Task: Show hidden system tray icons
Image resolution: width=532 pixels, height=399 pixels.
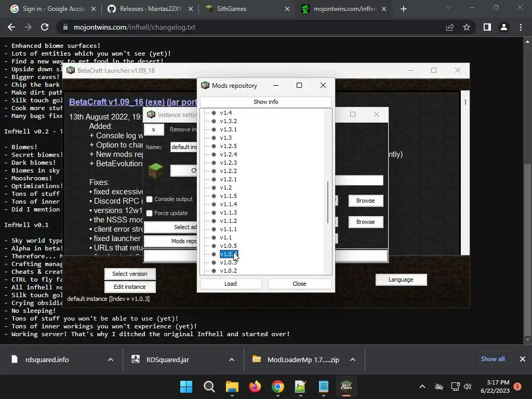Action: [422, 387]
